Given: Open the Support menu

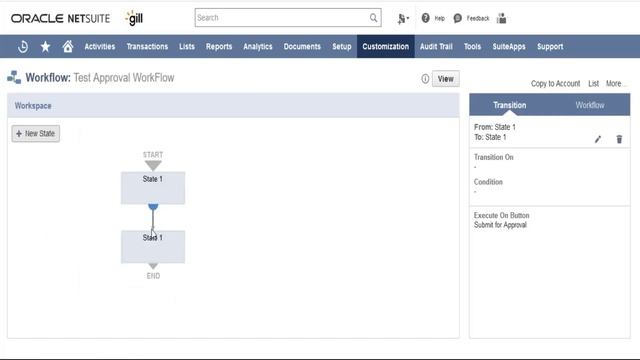Looking at the screenshot, I should pyautogui.click(x=550, y=47).
